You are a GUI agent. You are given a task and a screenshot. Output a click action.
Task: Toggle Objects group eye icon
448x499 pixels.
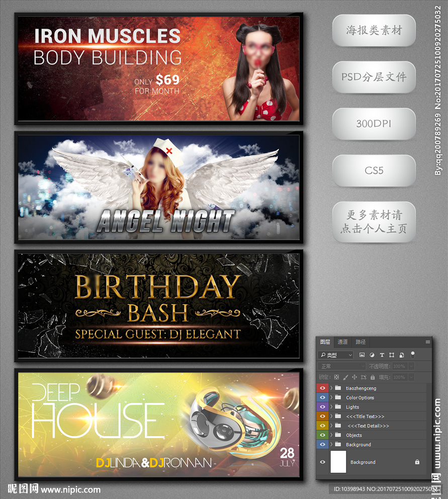[322, 435]
